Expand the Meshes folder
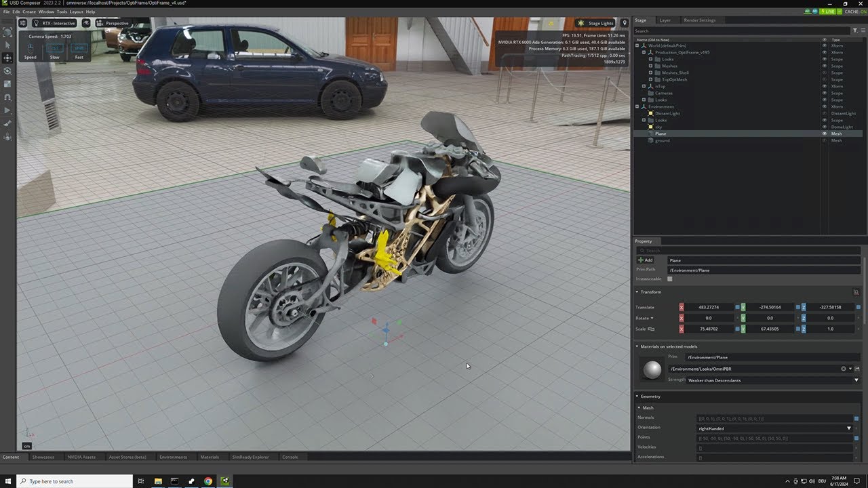The height and width of the screenshot is (488, 868). [650, 66]
